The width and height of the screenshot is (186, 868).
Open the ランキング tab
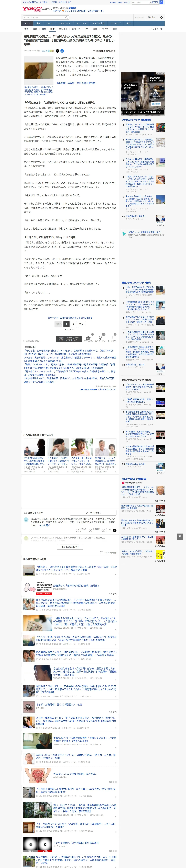(x=115, y=23)
